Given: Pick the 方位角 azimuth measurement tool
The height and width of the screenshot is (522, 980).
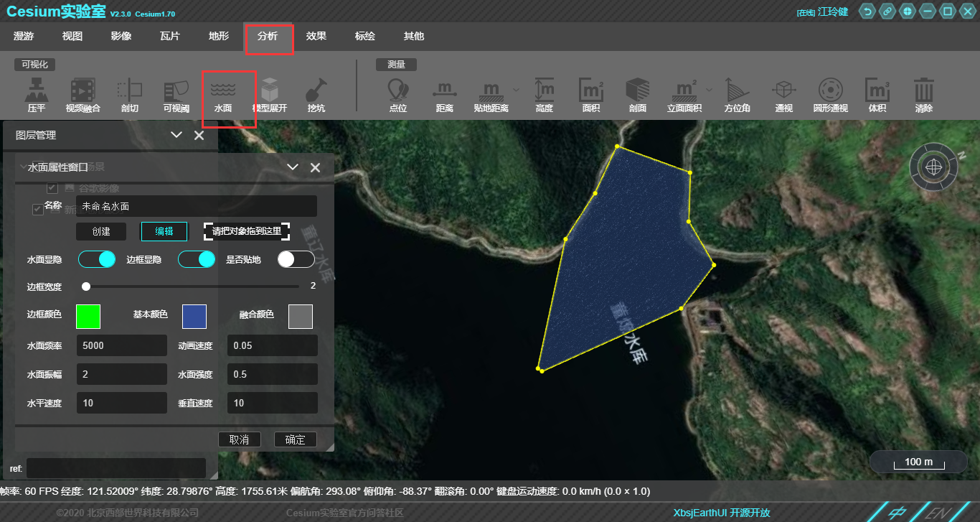Looking at the screenshot, I should (737, 95).
